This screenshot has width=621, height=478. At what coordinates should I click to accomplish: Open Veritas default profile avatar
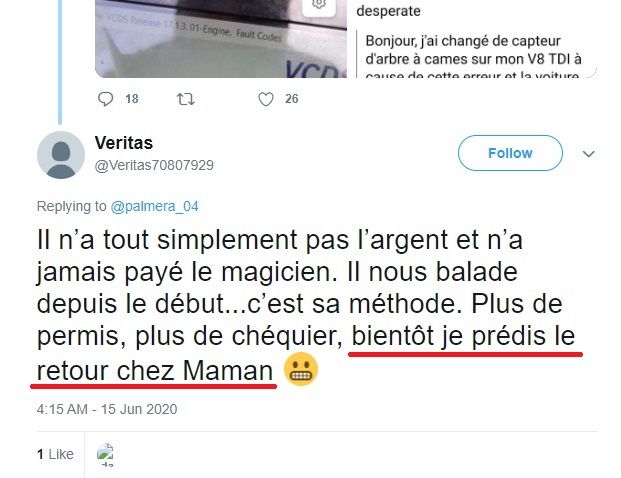point(61,155)
